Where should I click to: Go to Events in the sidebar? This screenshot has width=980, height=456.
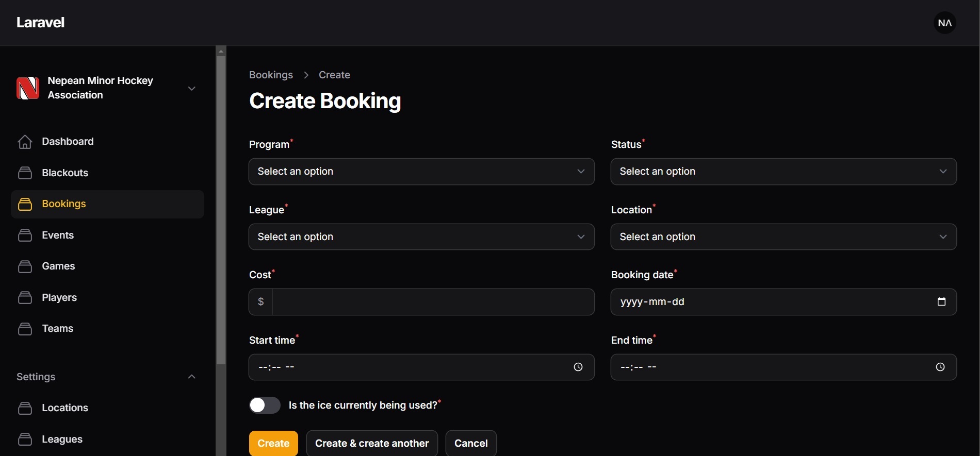pos(58,235)
